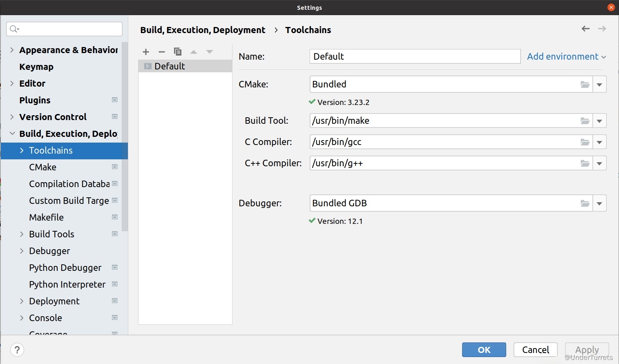Expand the Build Tools tree node

[22, 234]
